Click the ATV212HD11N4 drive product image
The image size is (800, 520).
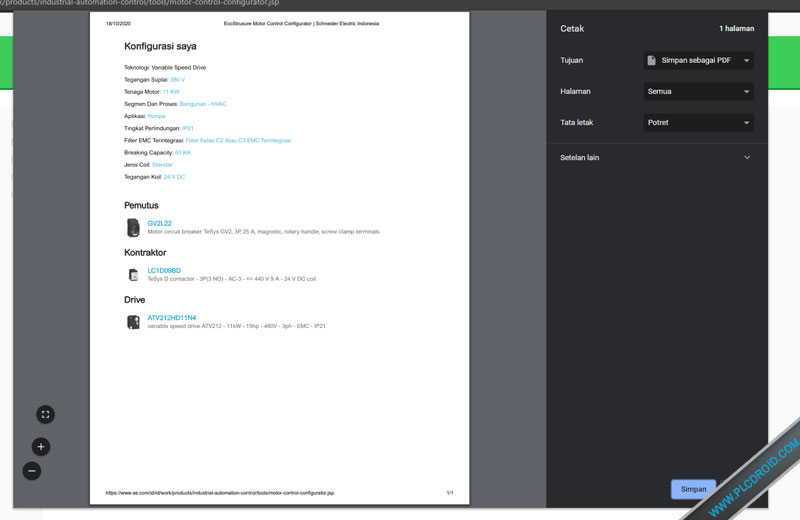(133, 322)
